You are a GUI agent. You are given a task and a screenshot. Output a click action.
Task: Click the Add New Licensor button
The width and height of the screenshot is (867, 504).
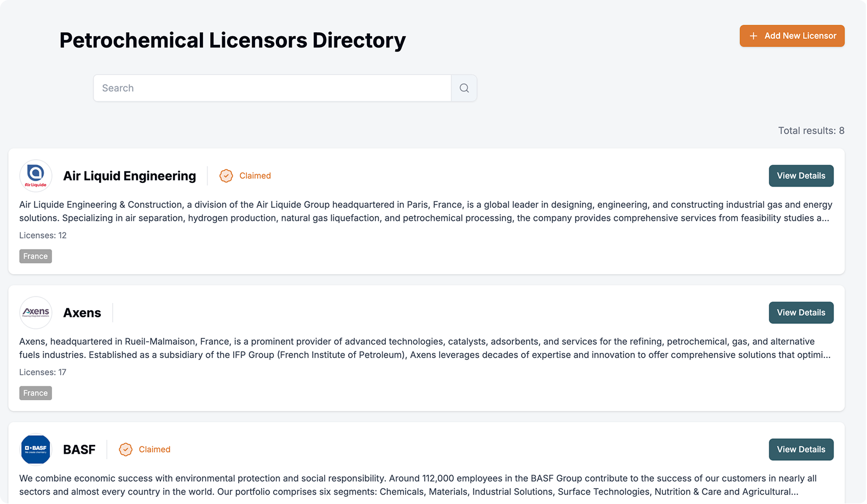(x=792, y=36)
